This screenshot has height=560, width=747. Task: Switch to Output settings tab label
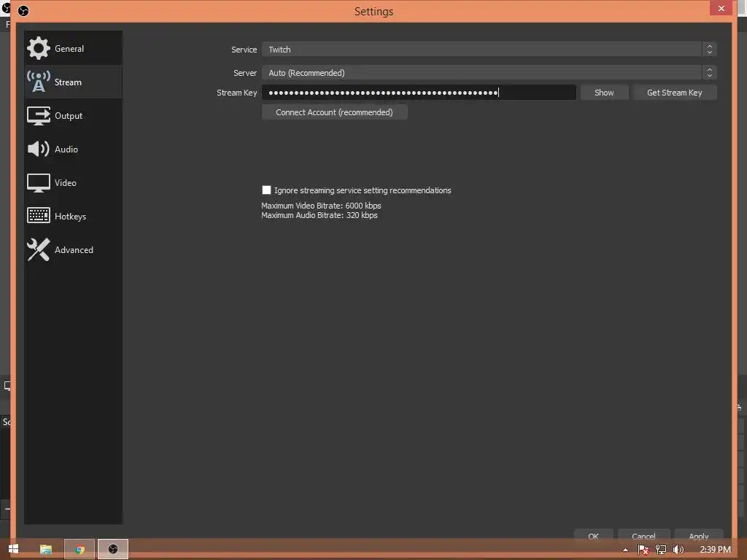(69, 116)
